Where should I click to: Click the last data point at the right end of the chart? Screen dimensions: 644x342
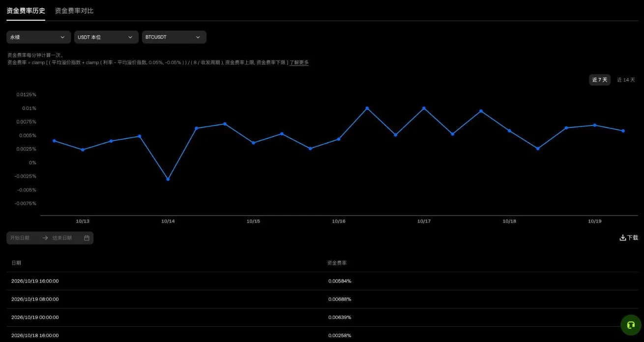point(623,131)
